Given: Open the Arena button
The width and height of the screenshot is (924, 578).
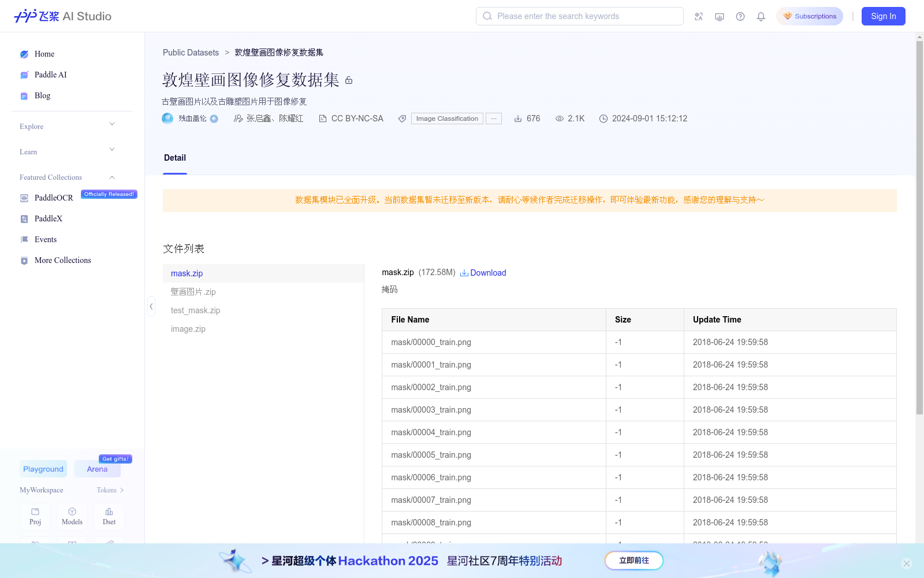Looking at the screenshot, I should pyautogui.click(x=97, y=469).
